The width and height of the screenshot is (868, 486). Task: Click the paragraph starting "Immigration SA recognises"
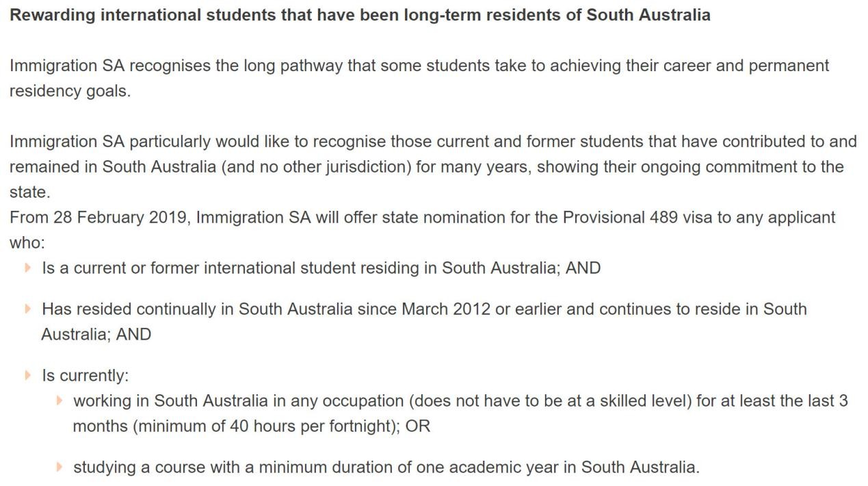[x=419, y=66]
